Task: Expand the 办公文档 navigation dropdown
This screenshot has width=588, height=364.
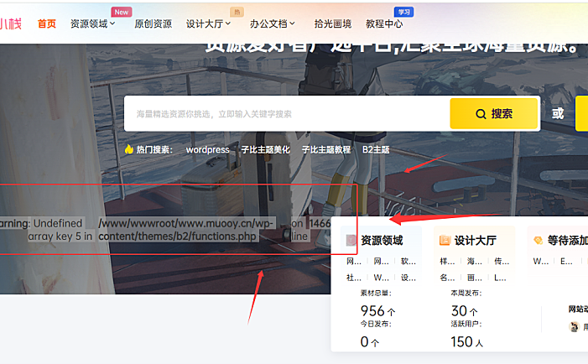Action: (273, 24)
